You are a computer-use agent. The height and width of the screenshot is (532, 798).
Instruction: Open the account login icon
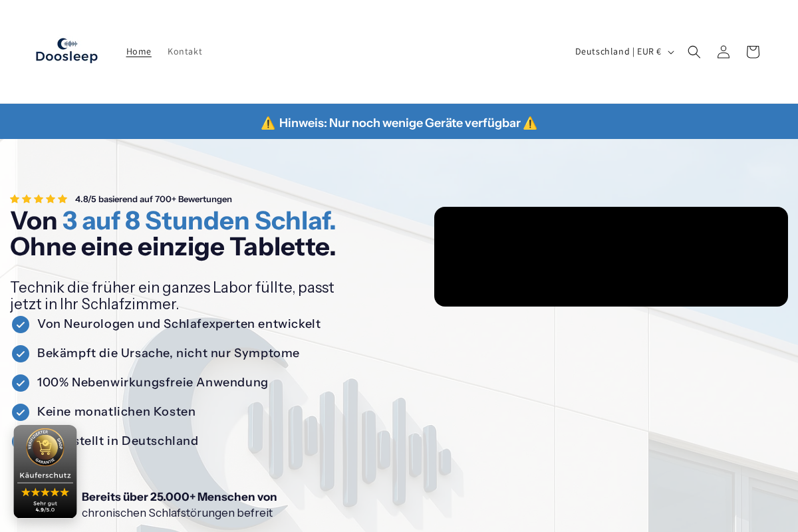(724, 51)
